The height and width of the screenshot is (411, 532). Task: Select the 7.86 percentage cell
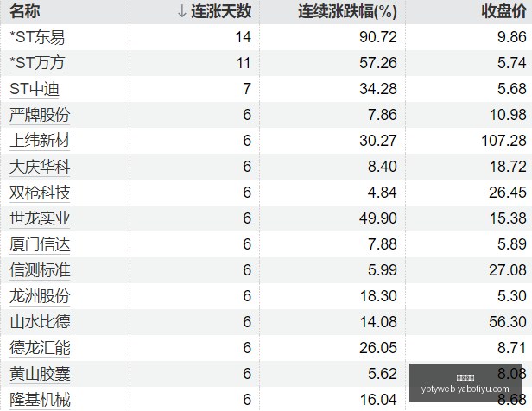pos(383,115)
